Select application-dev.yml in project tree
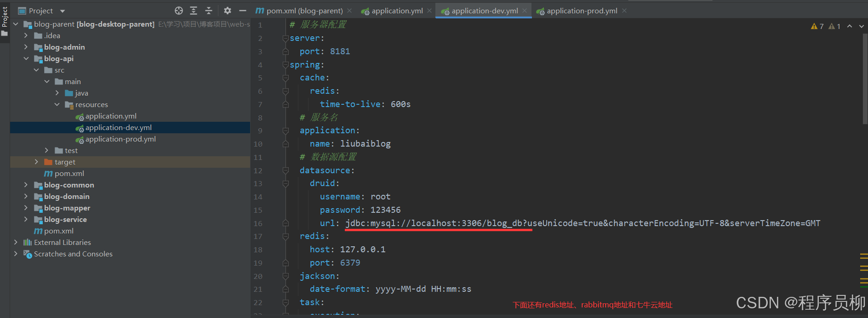The width and height of the screenshot is (868, 318). 130,127
